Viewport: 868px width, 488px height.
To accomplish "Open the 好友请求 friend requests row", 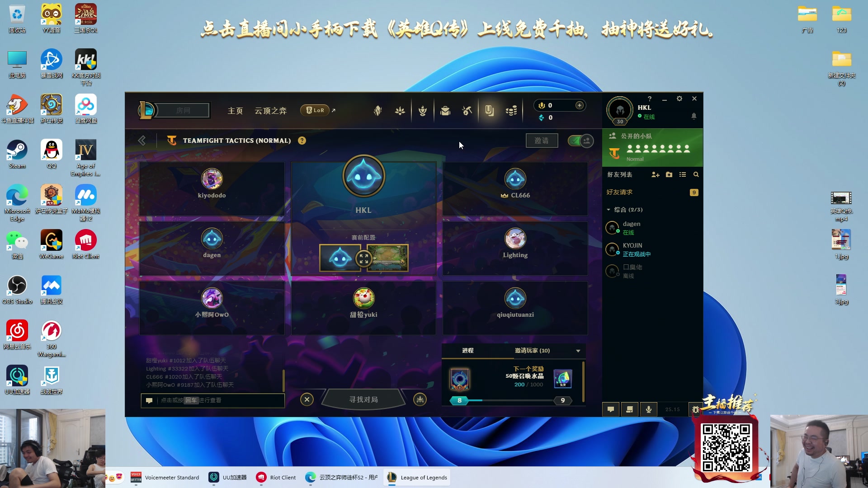I will (652, 192).
